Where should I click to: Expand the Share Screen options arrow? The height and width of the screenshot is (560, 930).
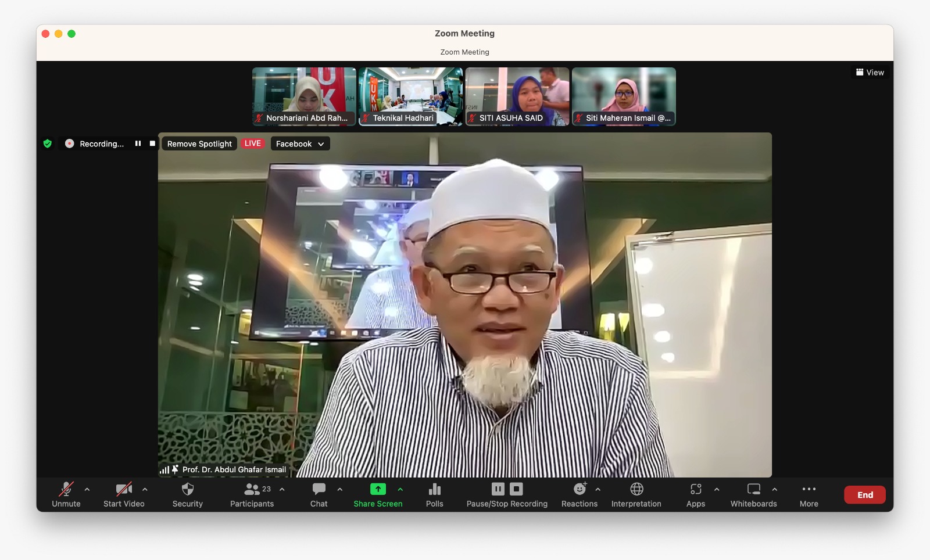(400, 489)
